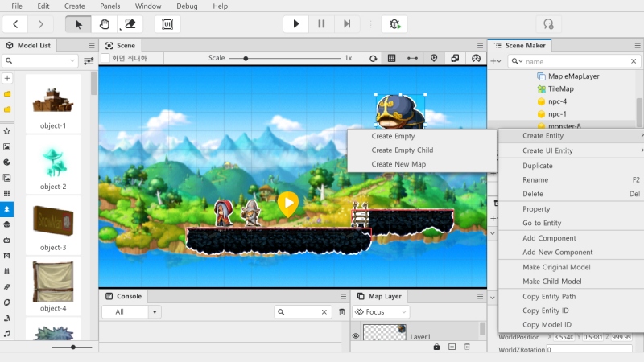
Task: Click the lock icon in Map Layer
Action: pyautogui.click(x=436, y=347)
